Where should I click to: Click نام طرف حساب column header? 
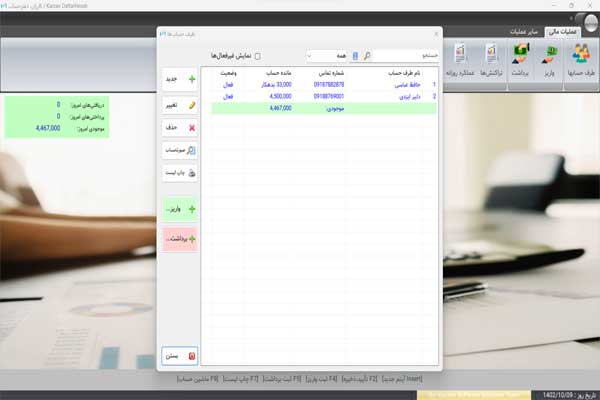tap(404, 73)
